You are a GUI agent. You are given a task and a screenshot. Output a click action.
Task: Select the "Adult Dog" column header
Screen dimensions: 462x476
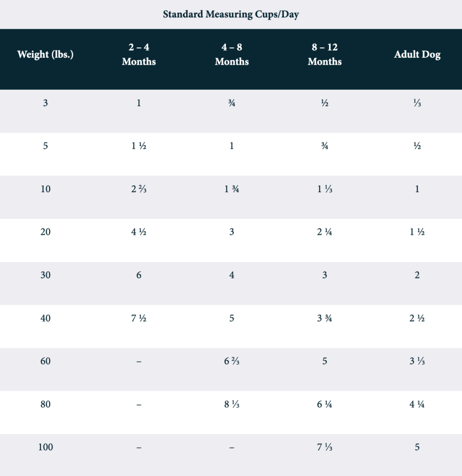click(x=417, y=54)
